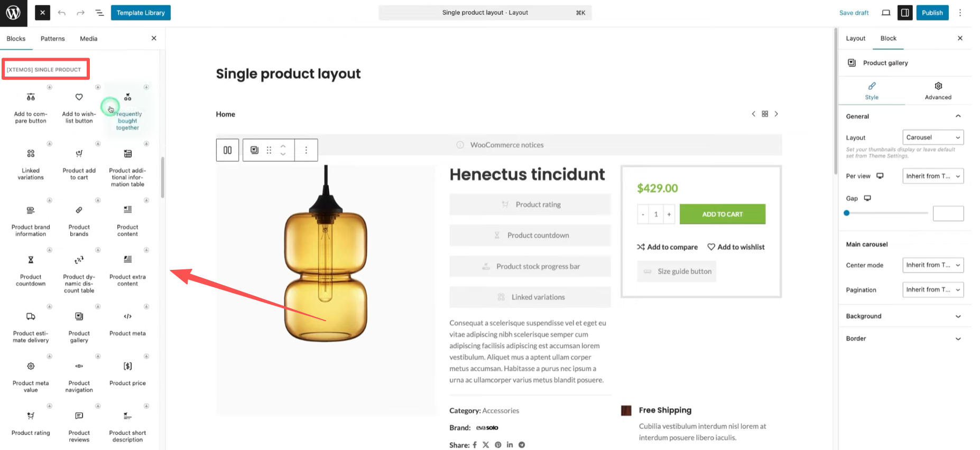Click the undo arrow in top toolbar
The image size is (980, 450).
pyautogui.click(x=62, y=13)
